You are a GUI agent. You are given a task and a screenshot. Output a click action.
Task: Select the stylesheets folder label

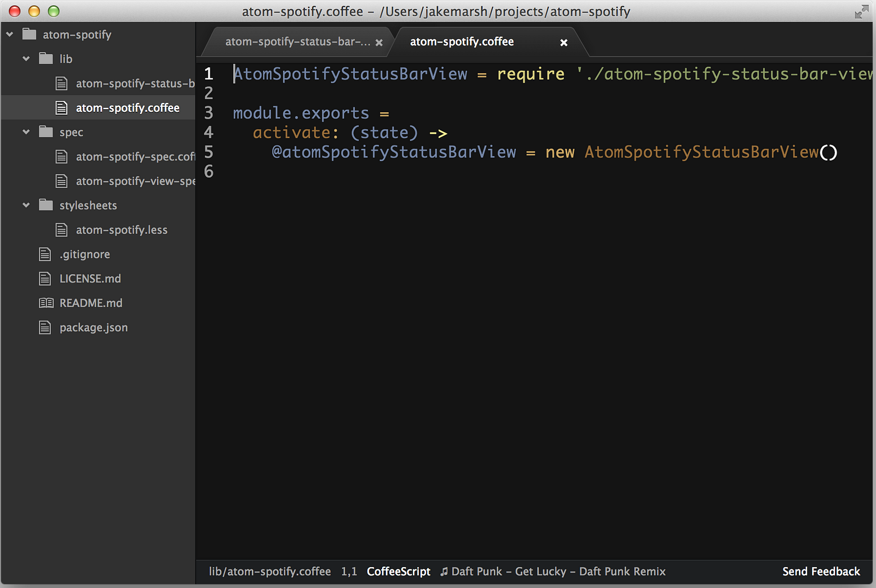point(88,205)
